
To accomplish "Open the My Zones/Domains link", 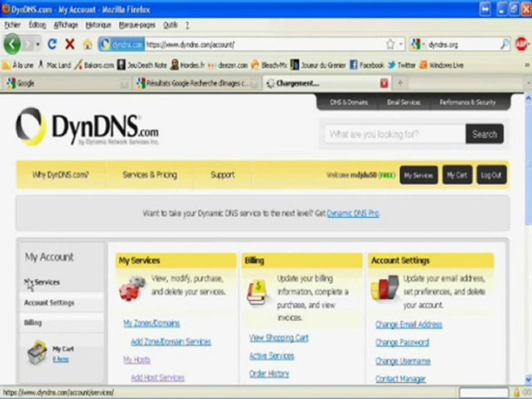I will point(151,323).
